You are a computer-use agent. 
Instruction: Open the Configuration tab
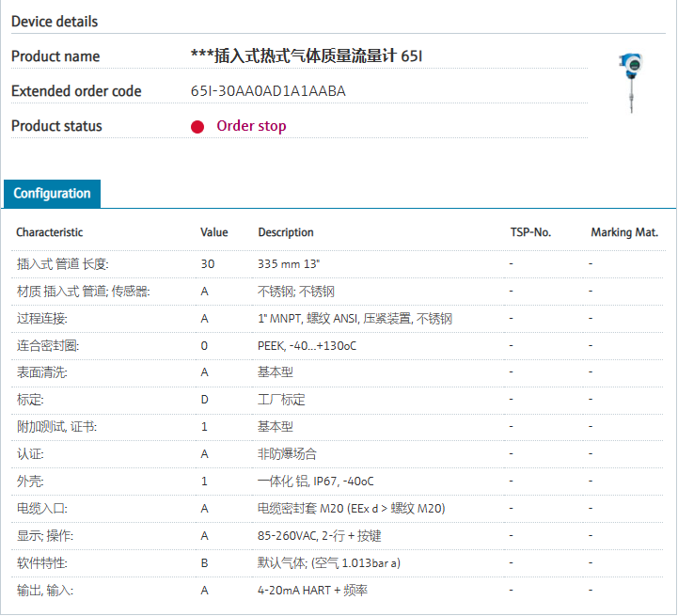click(52, 194)
